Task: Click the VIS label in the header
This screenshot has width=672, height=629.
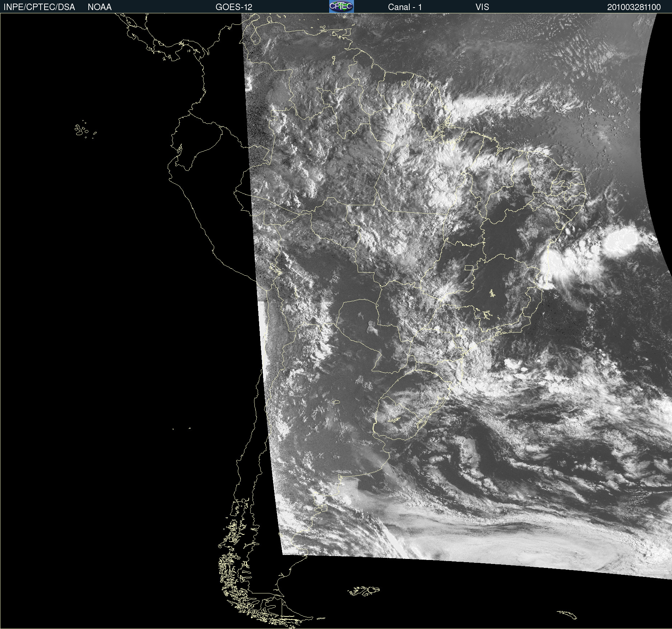Action: click(482, 7)
